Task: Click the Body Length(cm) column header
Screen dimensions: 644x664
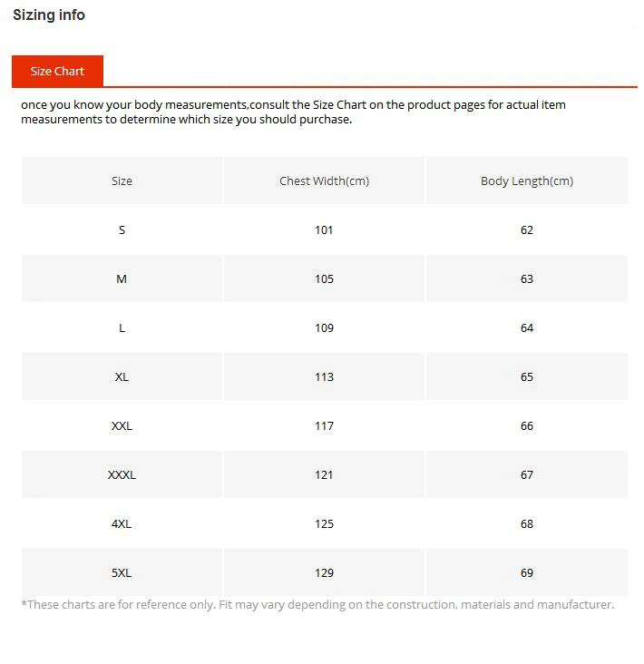Action: point(527,181)
